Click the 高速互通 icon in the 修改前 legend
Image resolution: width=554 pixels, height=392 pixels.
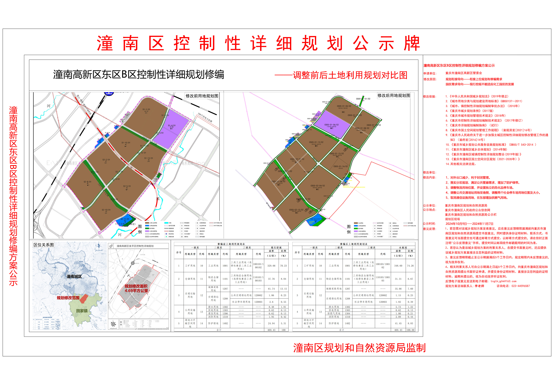coord(166,237)
